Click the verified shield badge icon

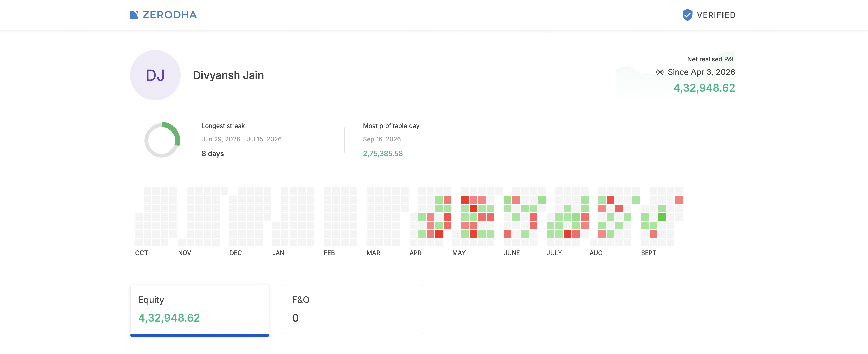(687, 15)
